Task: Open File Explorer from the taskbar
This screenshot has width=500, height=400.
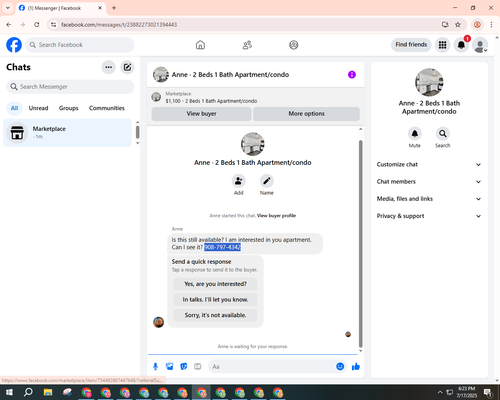Action: 48,392
